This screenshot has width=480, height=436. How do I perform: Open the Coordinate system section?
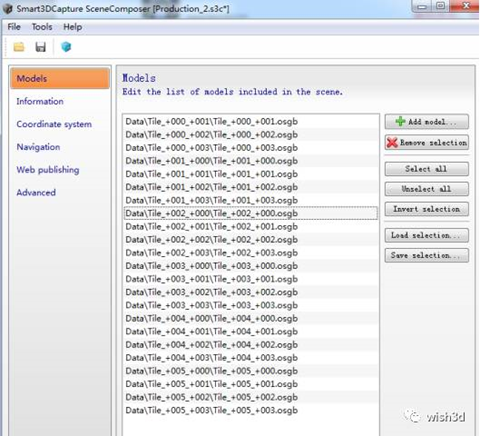pos(54,124)
